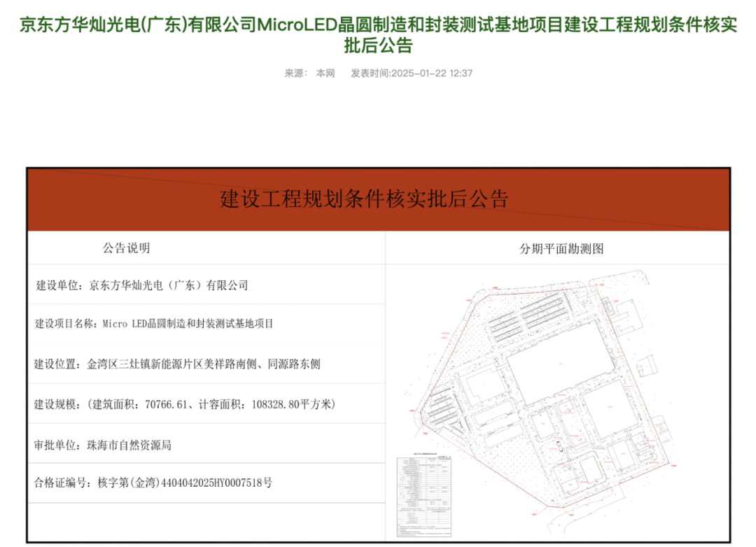
Task: Select the '合格证编号' row with 4404042025HY0007518号
Action: pos(206,483)
